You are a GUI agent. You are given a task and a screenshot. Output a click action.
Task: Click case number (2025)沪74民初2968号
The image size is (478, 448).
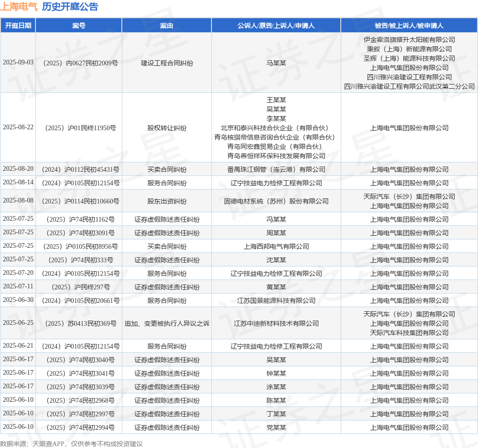pos(79,400)
